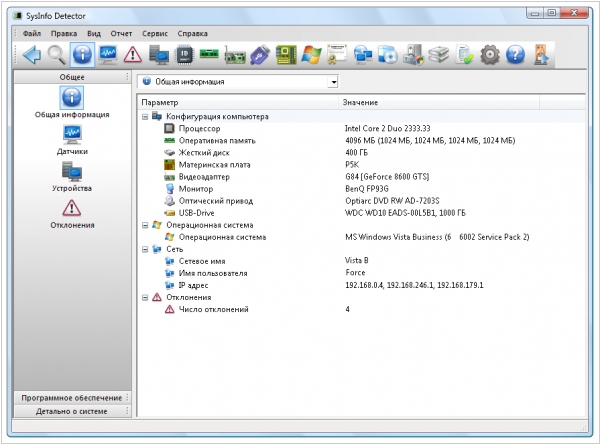Click the magnifying glass search toolbar icon
Viewport: 600px width, 444px height.
click(x=57, y=55)
